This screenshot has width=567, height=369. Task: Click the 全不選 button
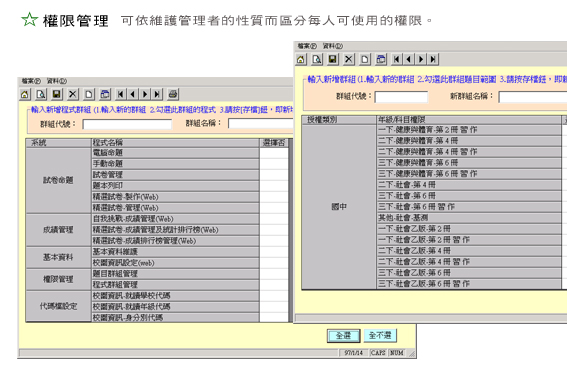pos(380,336)
